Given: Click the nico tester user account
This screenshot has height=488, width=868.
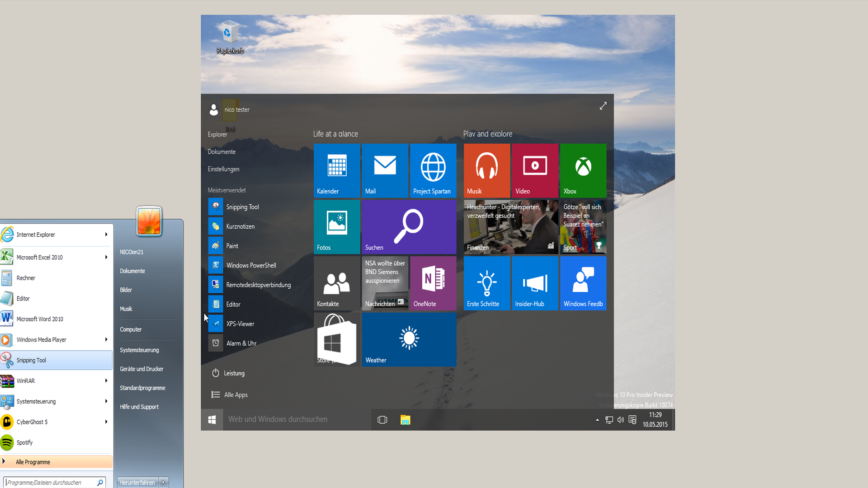Looking at the screenshot, I should pyautogui.click(x=230, y=109).
